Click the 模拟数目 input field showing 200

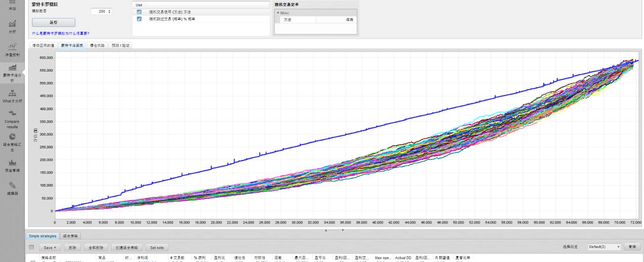coord(99,11)
